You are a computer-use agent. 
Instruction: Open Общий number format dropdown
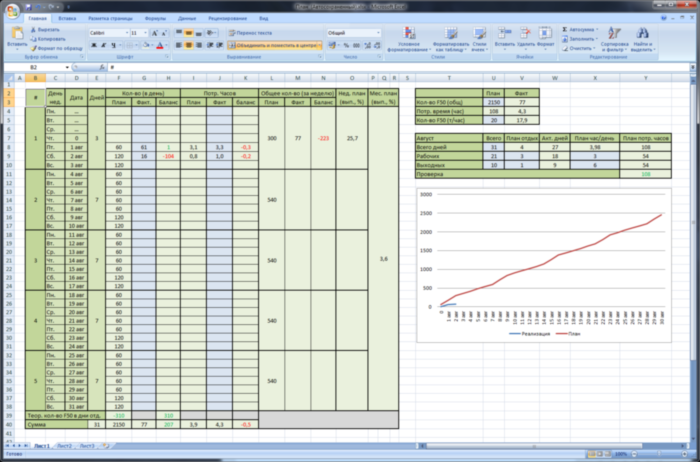tap(378, 33)
